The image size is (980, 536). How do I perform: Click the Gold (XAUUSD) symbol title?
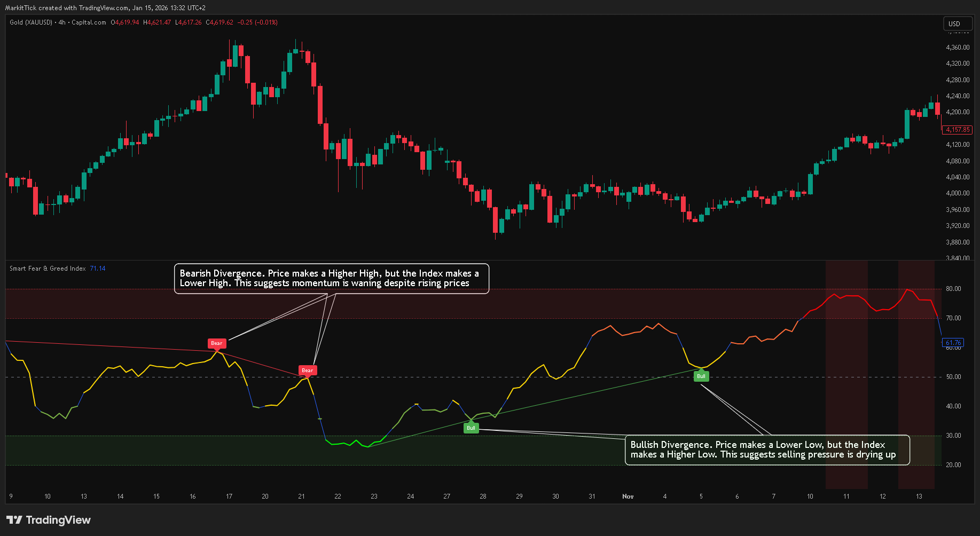point(31,22)
